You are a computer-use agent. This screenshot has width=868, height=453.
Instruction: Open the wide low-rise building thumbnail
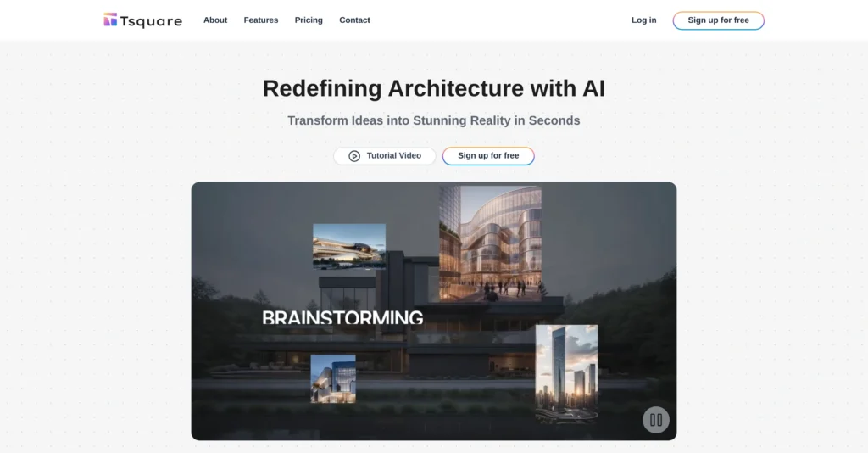click(349, 246)
